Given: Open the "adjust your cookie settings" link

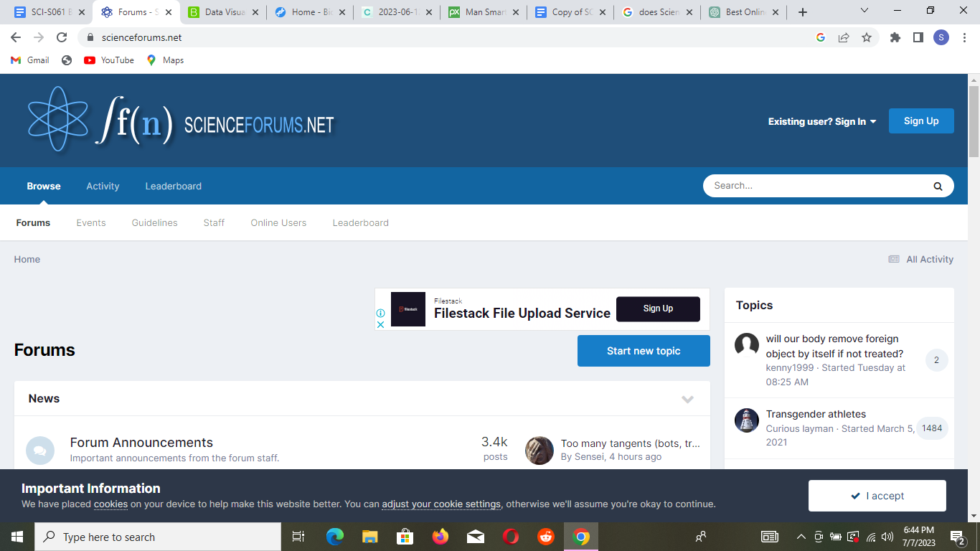Looking at the screenshot, I should 440,504.
